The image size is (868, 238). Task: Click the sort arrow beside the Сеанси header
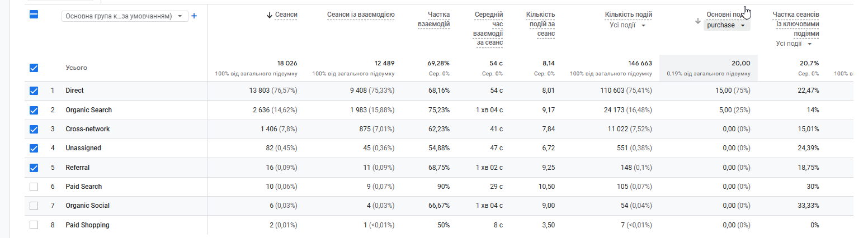(270, 15)
